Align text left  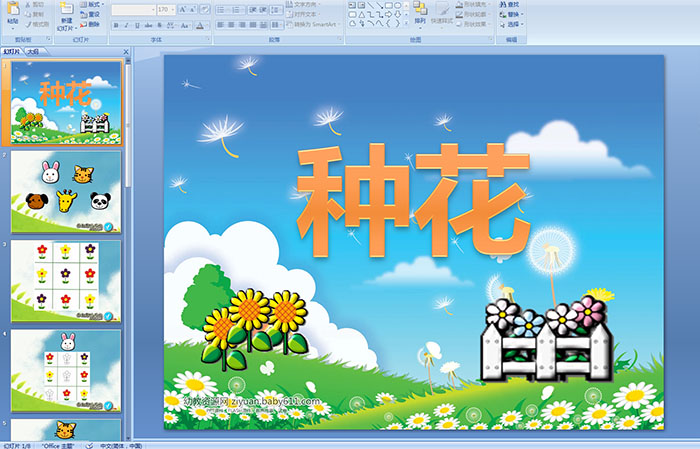tap(220, 25)
